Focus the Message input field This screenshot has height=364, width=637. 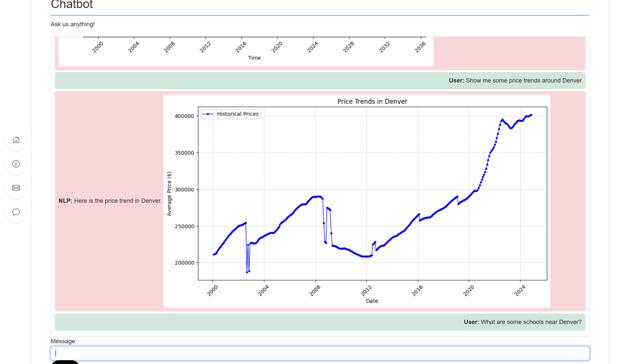320,353
